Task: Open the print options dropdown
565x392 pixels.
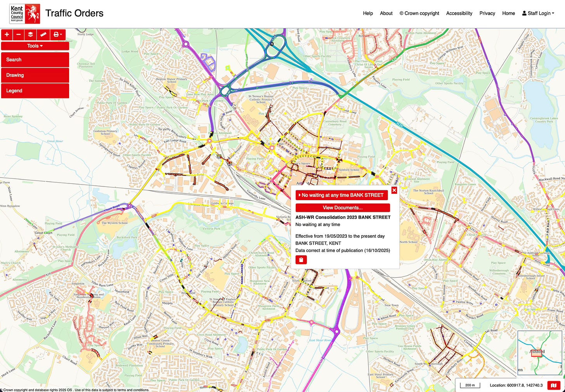Action: (57, 35)
